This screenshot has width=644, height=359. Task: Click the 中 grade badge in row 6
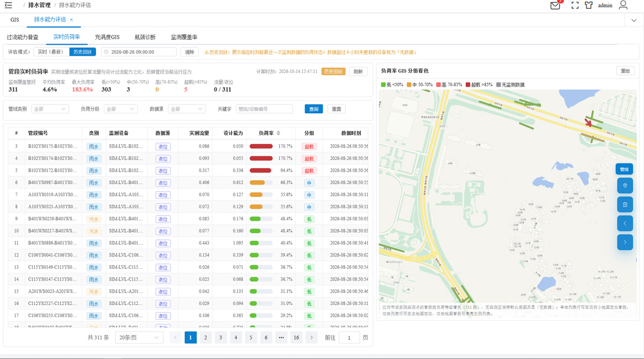(309, 183)
